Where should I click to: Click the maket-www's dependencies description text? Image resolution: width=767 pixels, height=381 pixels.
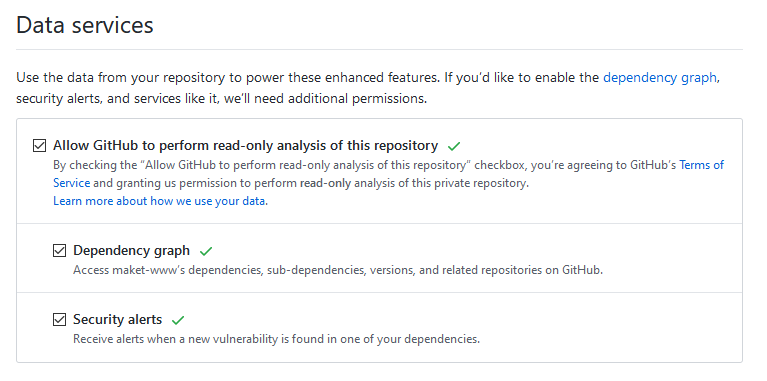pyautogui.click(x=338, y=270)
